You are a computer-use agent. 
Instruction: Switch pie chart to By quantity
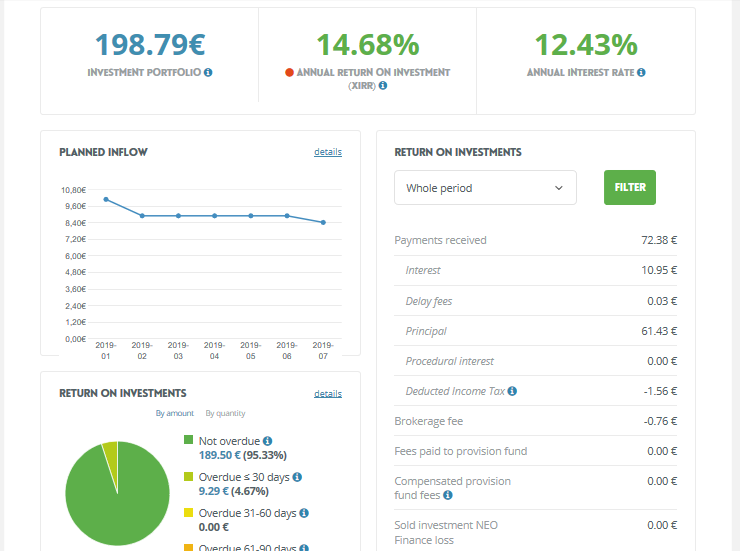[x=225, y=413]
